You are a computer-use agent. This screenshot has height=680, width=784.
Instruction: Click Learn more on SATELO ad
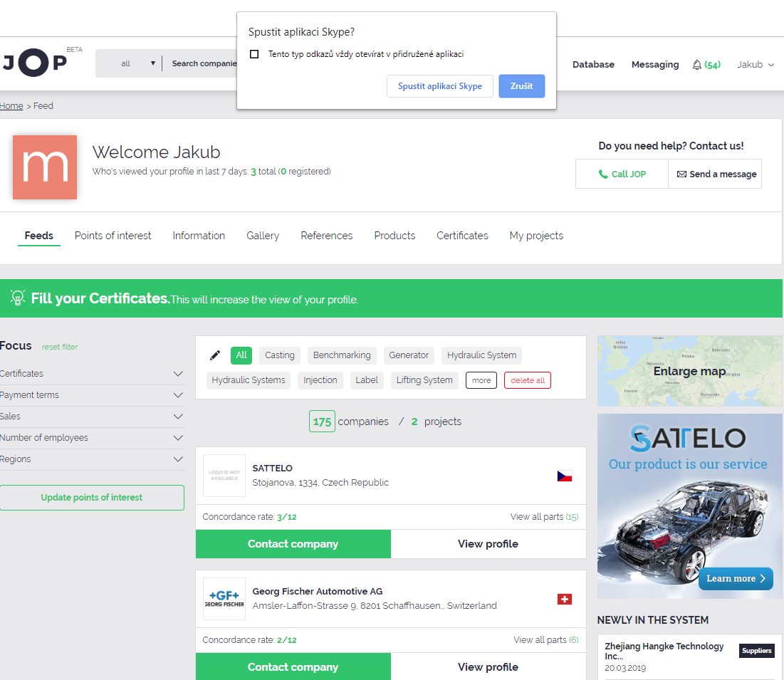pyautogui.click(x=736, y=578)
